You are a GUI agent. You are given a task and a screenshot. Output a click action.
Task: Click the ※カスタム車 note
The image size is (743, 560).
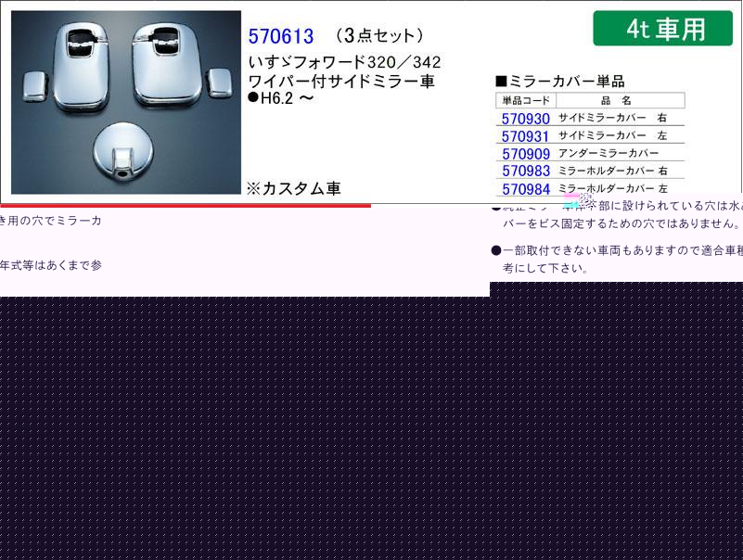[293, 188]
